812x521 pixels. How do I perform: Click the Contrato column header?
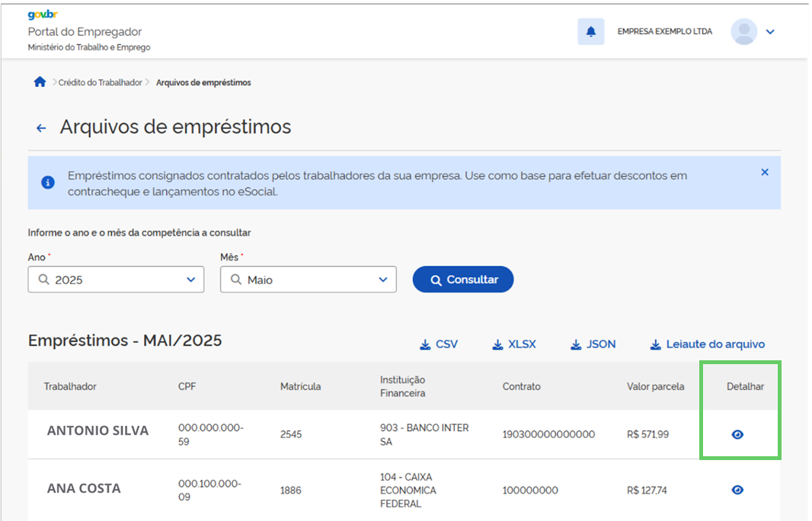click(522, 386)
